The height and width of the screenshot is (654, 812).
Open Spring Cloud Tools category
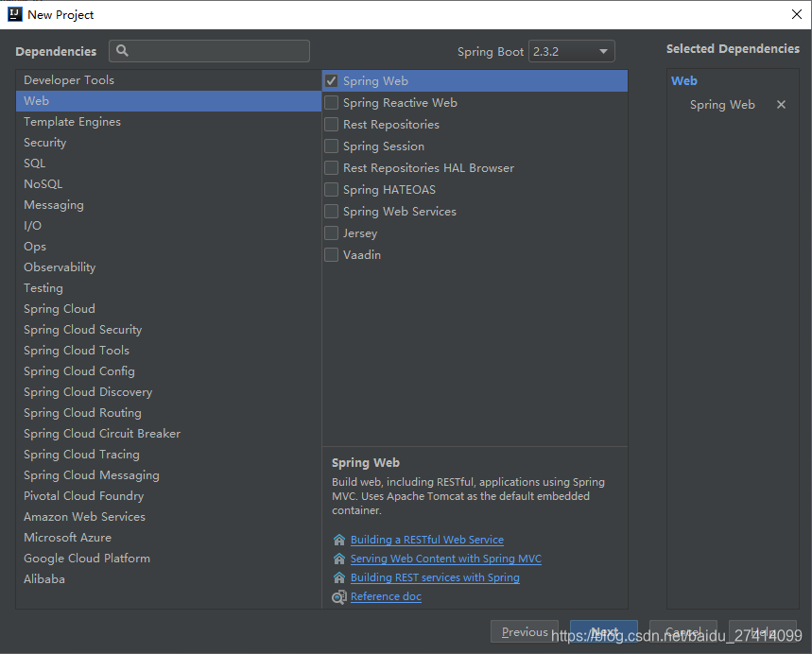tap(169, 350)
